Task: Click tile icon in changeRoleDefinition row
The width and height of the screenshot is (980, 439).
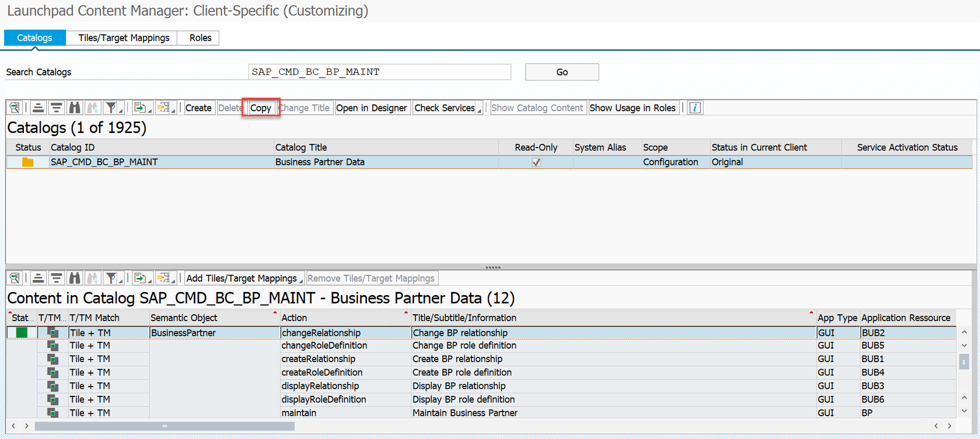Action: (x=52, y=346)
